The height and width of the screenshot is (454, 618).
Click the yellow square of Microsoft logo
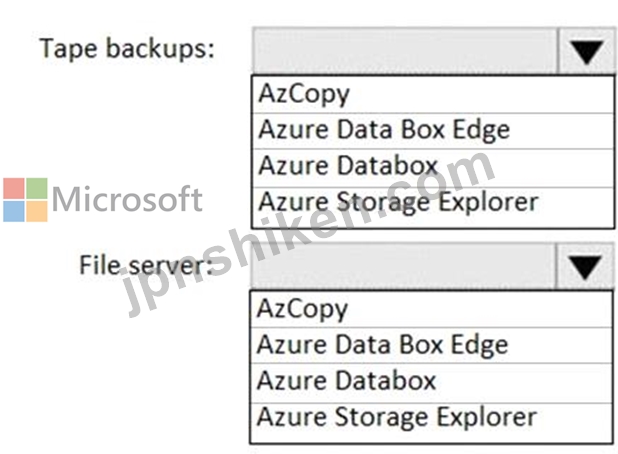[37, 211]
